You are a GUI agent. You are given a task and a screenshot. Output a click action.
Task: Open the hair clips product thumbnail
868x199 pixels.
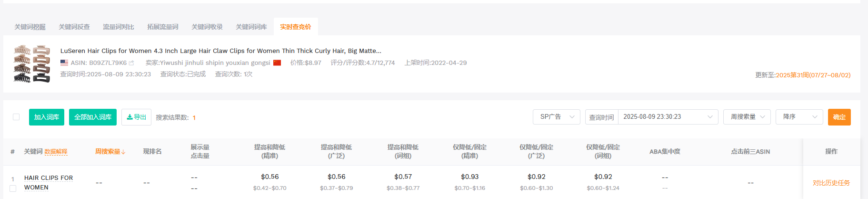click(x=32, y=64)
